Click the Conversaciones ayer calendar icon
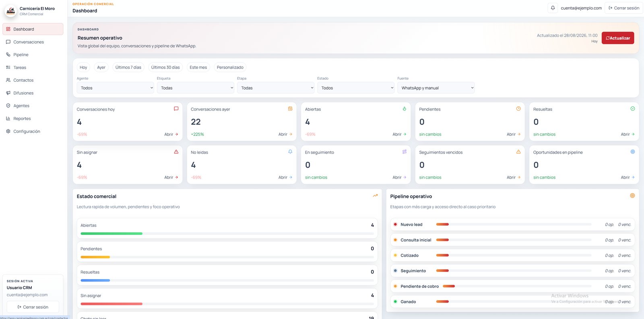 (290, 109)
